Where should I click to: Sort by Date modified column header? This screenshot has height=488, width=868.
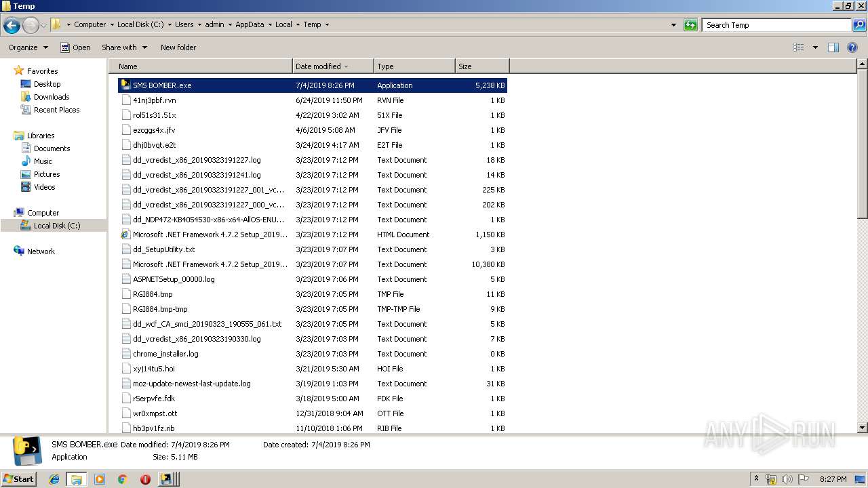[x=333, y=66]
